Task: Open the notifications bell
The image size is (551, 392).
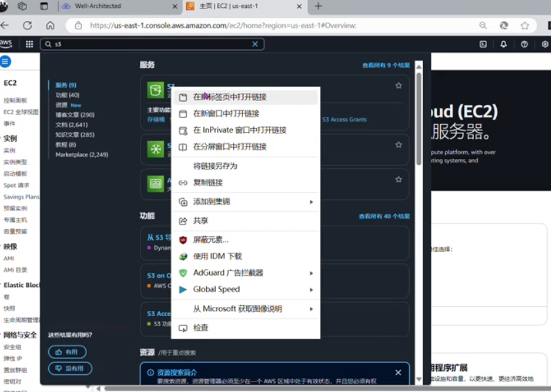Action: [503, 44]
